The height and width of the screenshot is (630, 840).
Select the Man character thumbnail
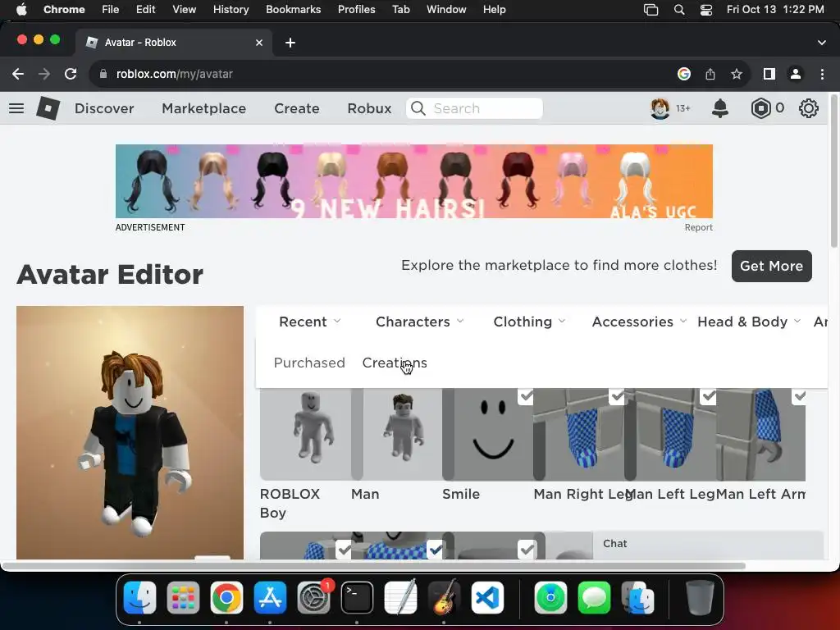[402, 434]
